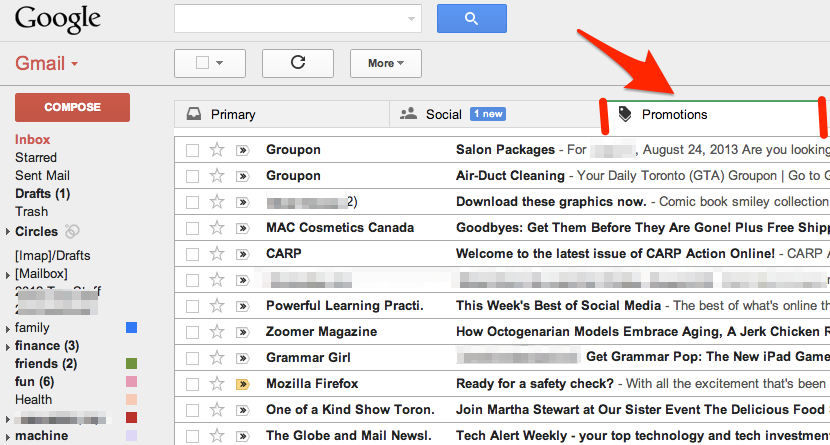Click the blue search magnifier button
830x445 pixels.
[471, 18]
